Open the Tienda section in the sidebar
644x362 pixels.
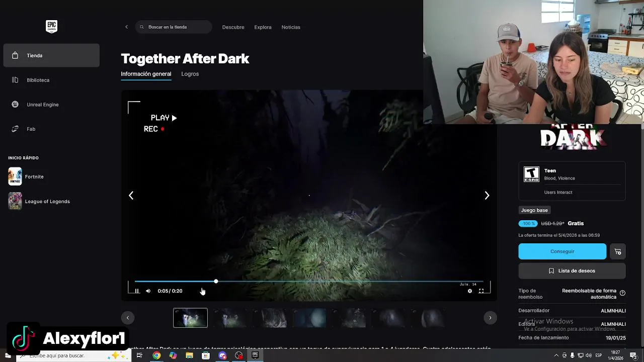click(x=51, y=55)
